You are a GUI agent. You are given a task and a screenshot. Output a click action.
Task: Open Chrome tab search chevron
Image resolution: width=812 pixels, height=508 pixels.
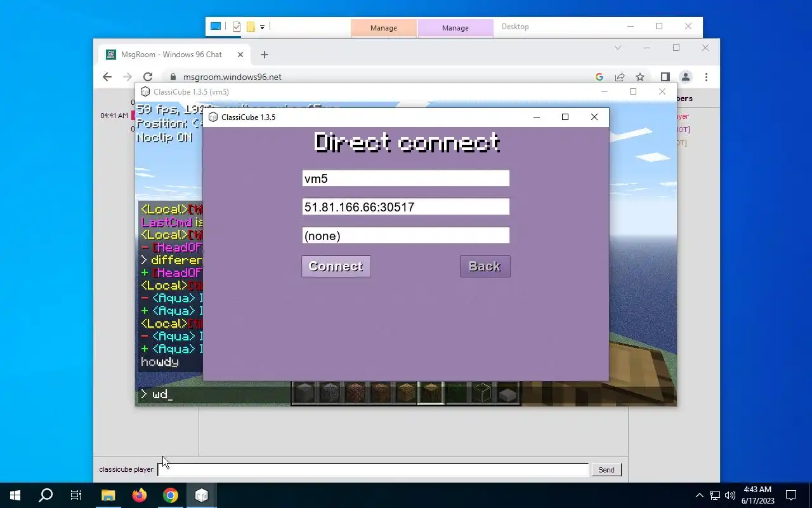(618, 48)
